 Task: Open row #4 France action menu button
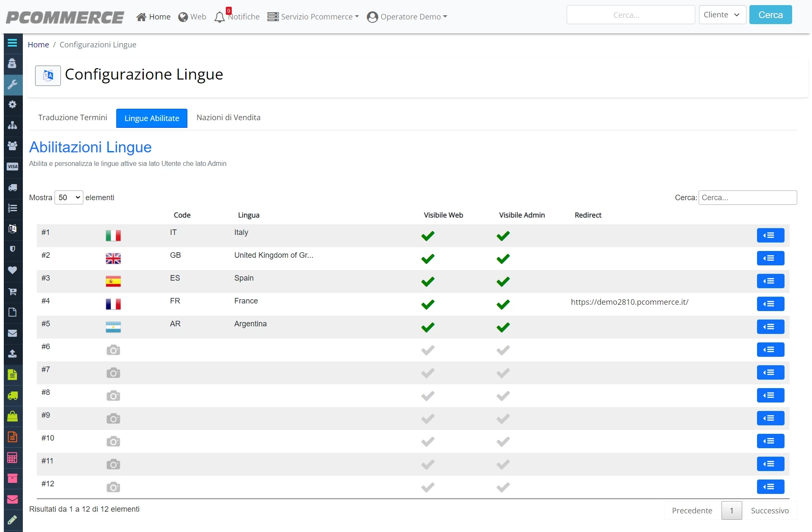(770, 304)
